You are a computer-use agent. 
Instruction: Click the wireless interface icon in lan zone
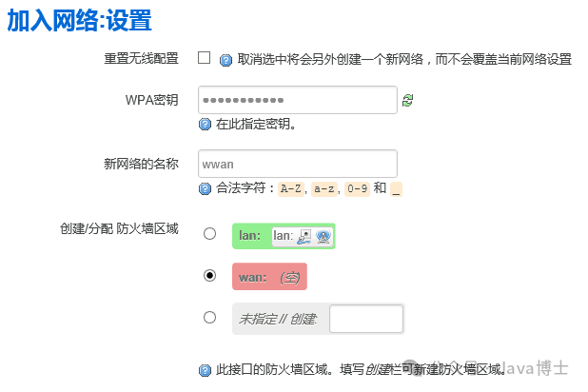(x=323, y=235)
